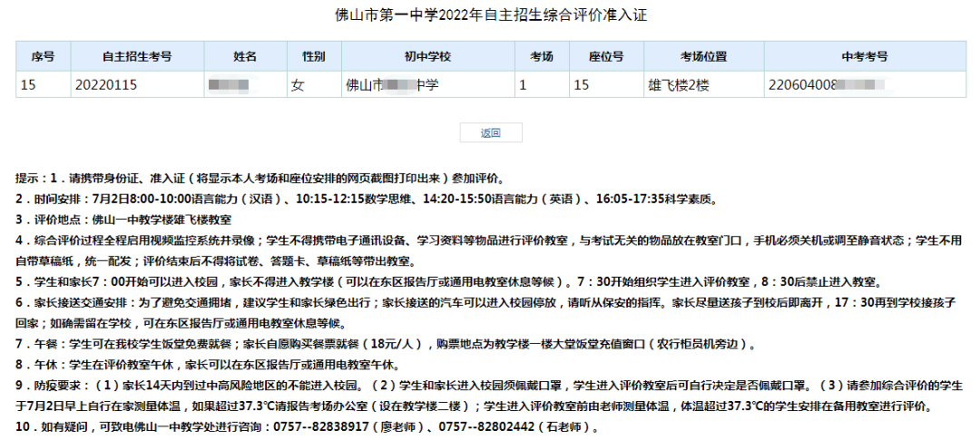Select the gender cell showing 女
This screenshot has width=980, height=440.
pos(298,85)
